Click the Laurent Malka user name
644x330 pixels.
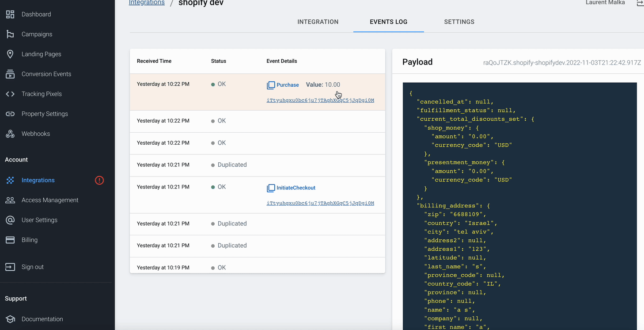[605, 3]
